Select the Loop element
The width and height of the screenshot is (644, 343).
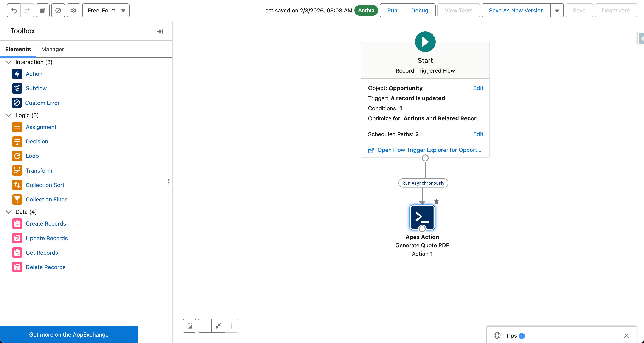32,156
